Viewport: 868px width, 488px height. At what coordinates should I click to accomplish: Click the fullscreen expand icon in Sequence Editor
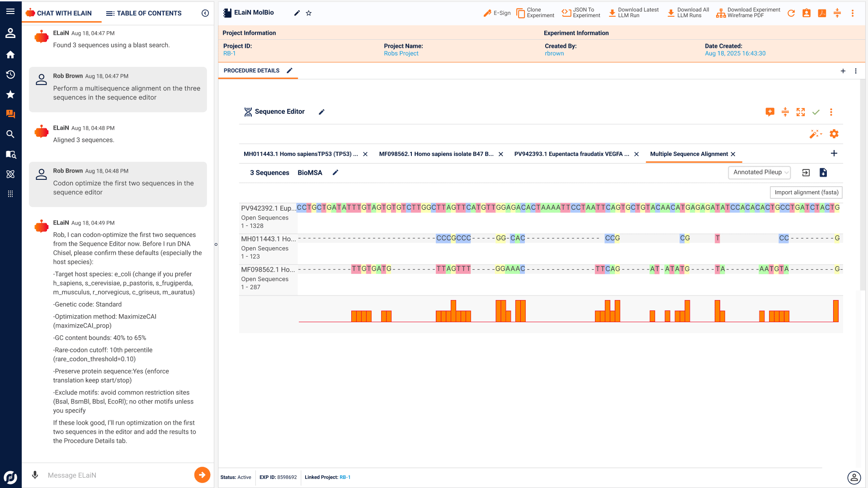tap(801, 112)
